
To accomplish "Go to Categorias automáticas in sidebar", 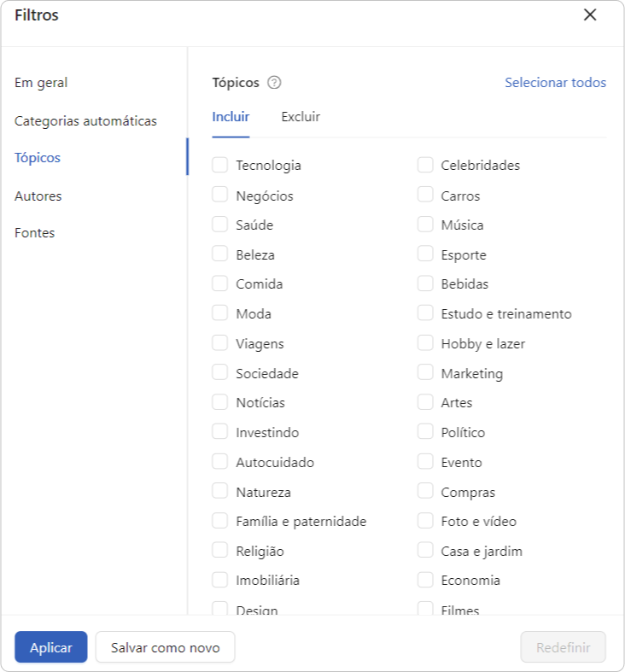I will (85, 121).
